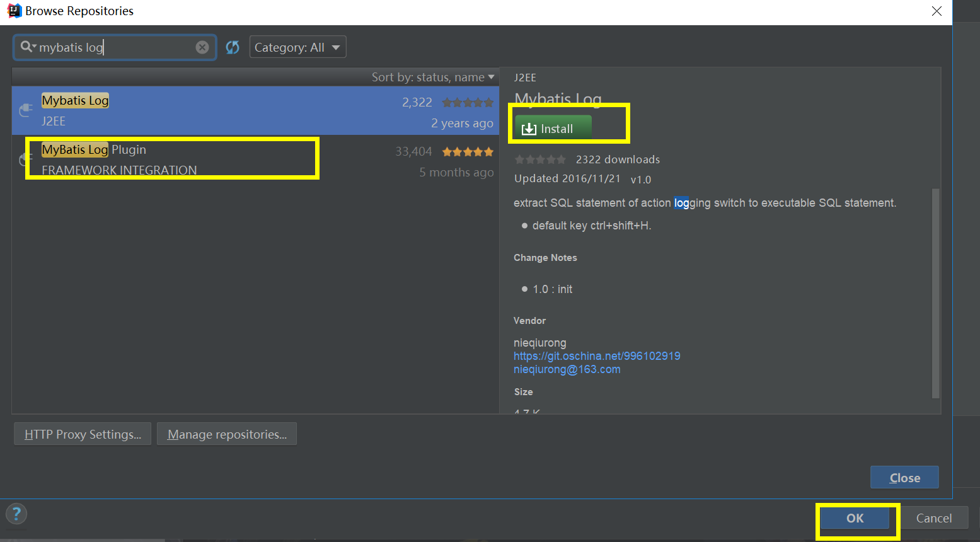Select the MyBatis Log Plugin row
This screenshot has height=542, width=980.
click(255, 159)
